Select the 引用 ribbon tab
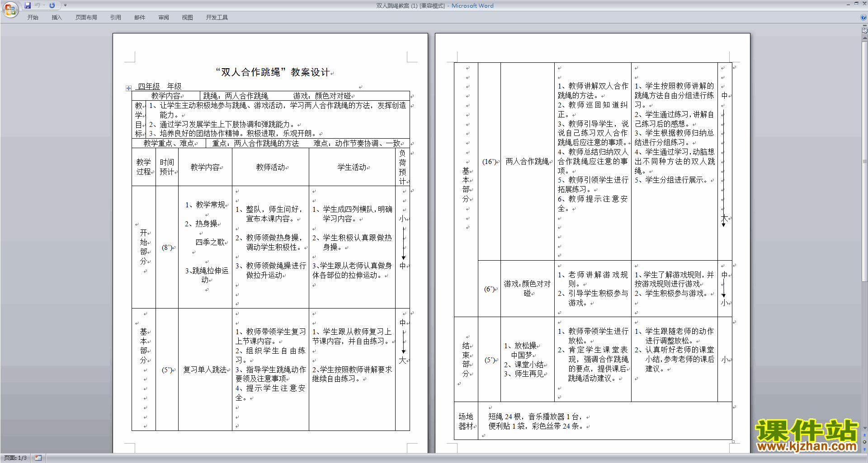This screenshot has height=463, width=868. [x=115, y=17]
